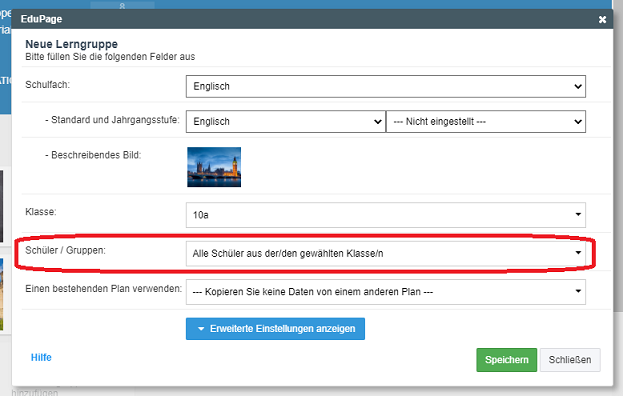Open the Klasse dropdown showing 10a
The width and height of the screenshot is (623, 396).
[x=386, y=215]
